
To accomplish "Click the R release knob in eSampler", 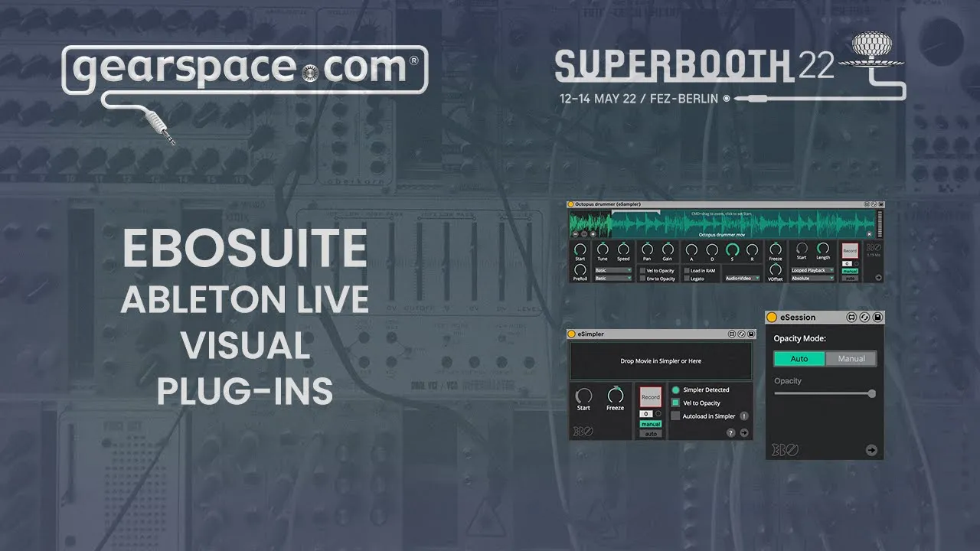I will coord(753,249).
